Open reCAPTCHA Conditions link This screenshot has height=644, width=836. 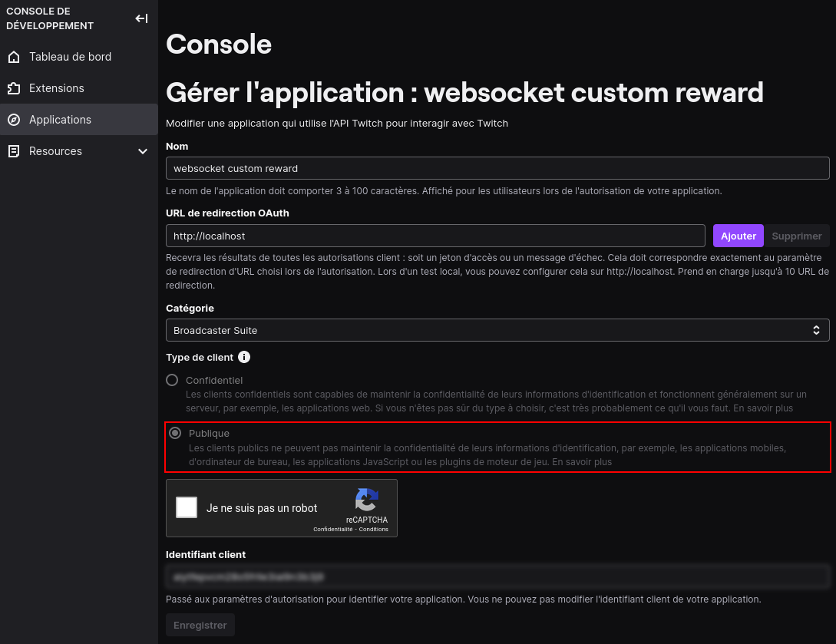click(373, 530)
